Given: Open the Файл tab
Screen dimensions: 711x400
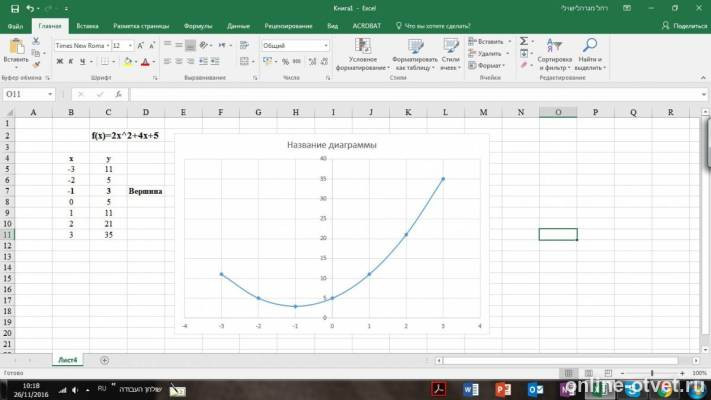Looking at the screenshot, I should (15, 26).
